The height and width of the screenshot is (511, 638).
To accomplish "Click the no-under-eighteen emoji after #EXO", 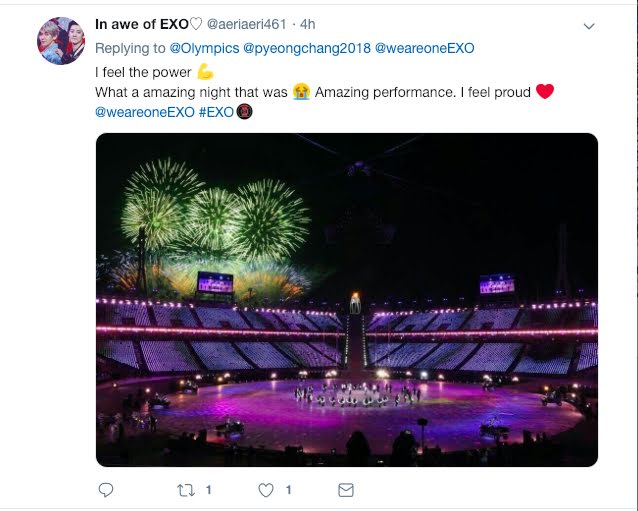I will tap(244, 112).
